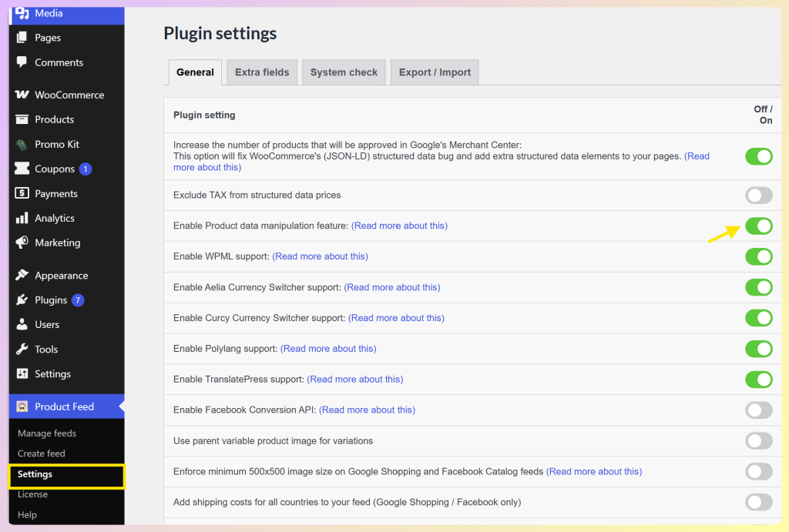Turn off the Google Merchant Center structured data fix
The image size is (789, 532).
pyautogui.click(x=759, y=156)
